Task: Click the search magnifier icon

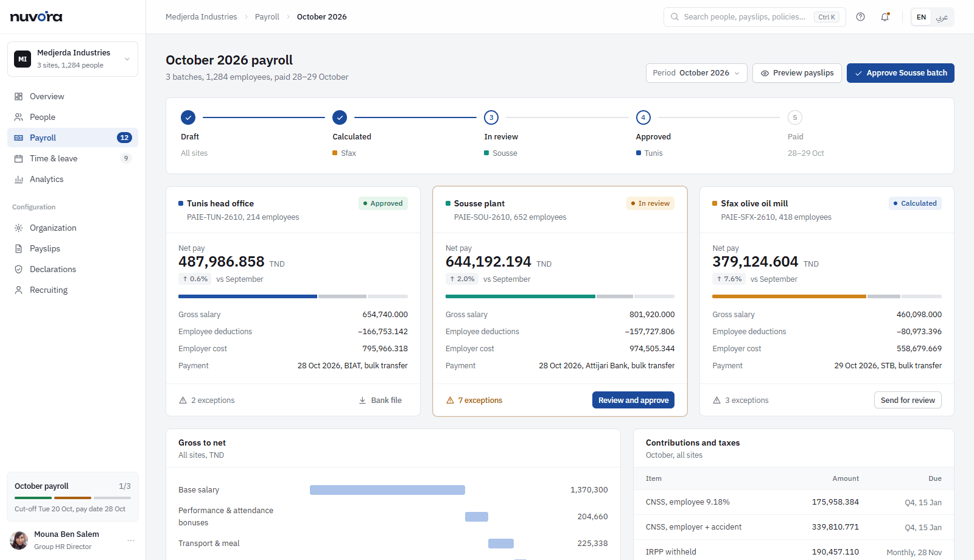Action: point(674,17)
